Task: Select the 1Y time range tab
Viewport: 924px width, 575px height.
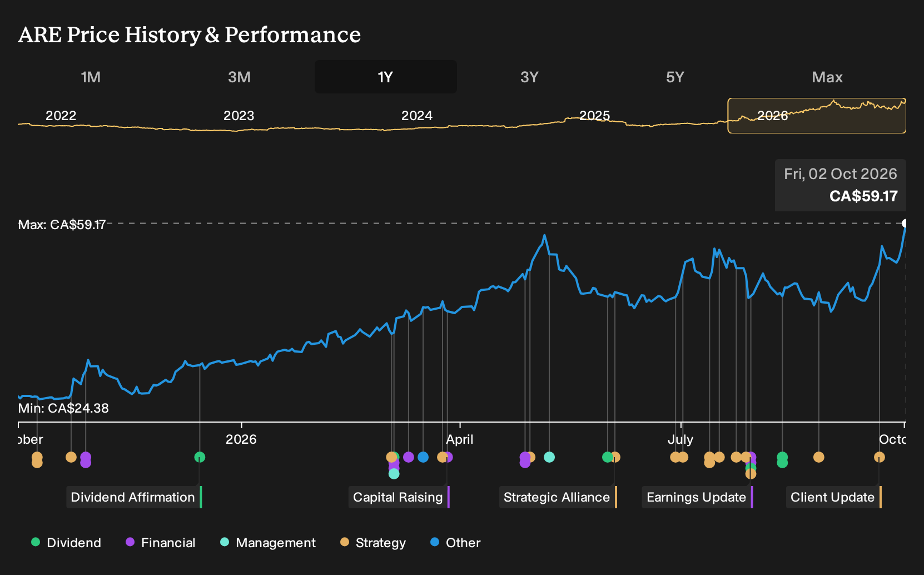Action: coord(386,77)
